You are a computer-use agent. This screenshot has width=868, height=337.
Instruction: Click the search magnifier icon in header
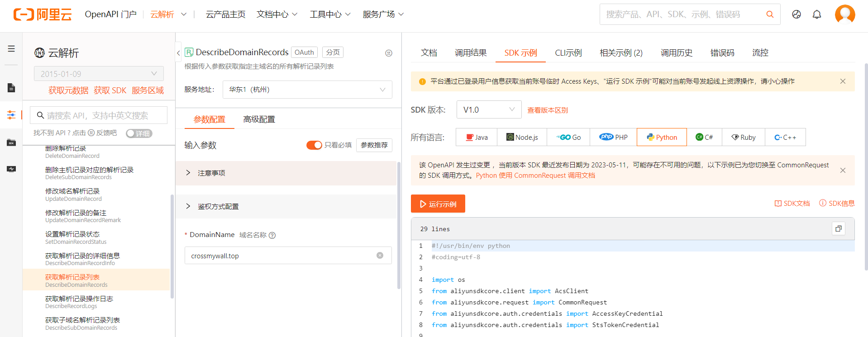[x=770, y=14]
